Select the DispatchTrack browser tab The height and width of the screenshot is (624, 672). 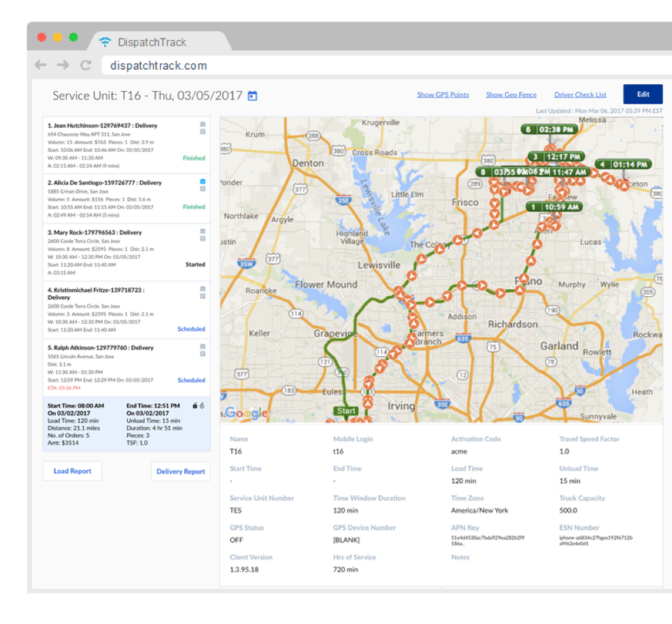(x=159, y=41)
